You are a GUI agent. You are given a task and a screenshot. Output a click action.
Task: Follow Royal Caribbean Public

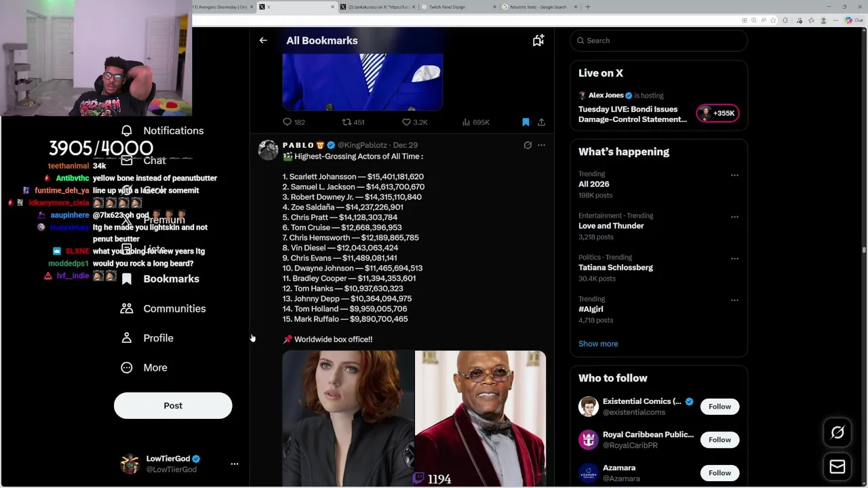click(x=719, y=440)
